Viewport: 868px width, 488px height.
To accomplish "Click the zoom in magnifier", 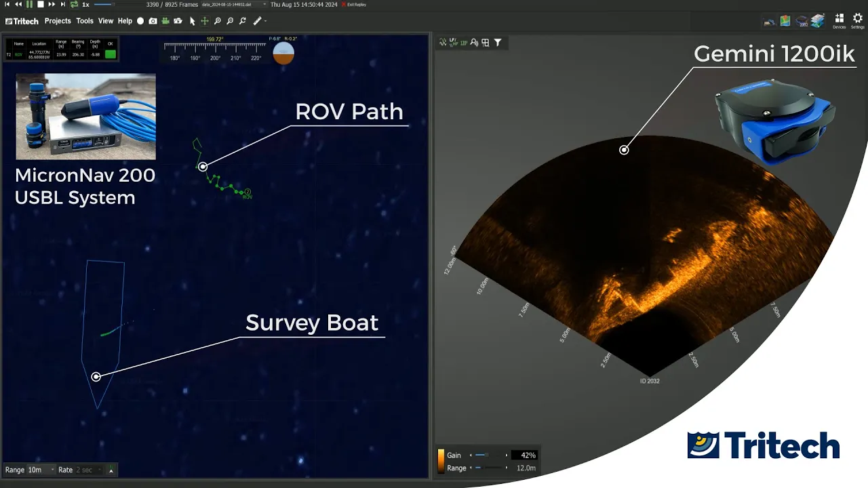I will click(218, 21).
